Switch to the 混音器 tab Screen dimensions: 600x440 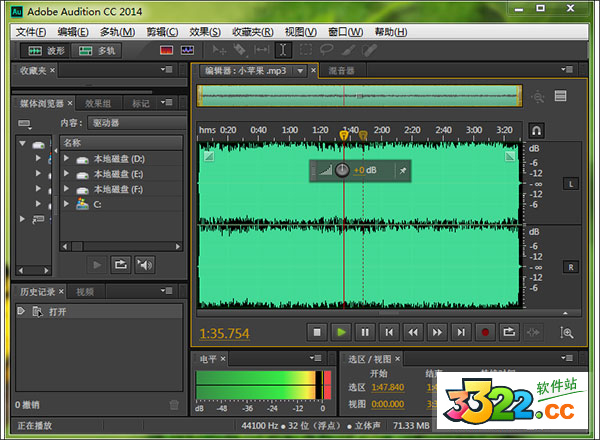(341, 71)
